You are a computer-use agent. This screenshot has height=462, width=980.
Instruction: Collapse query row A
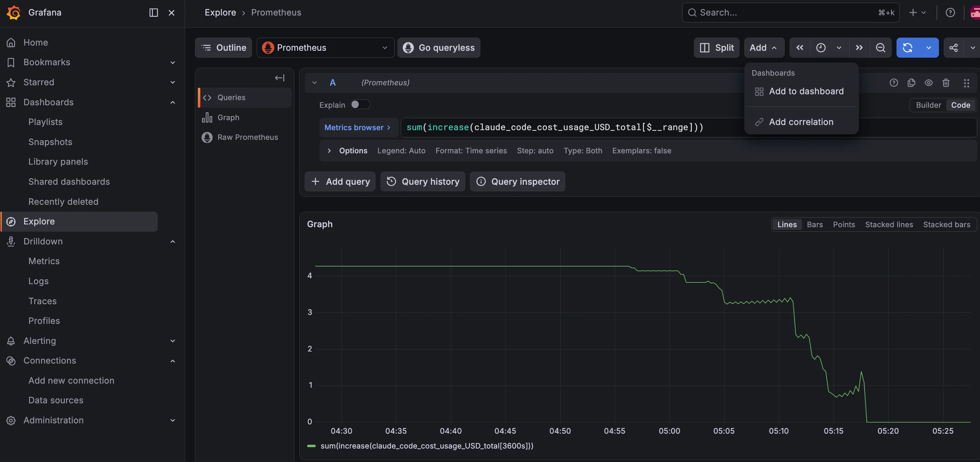314,83
